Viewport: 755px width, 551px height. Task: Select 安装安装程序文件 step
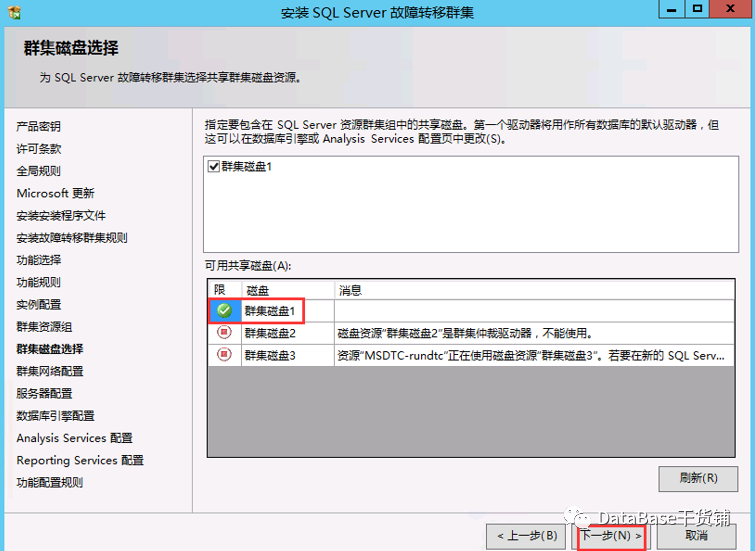point(61,215)
